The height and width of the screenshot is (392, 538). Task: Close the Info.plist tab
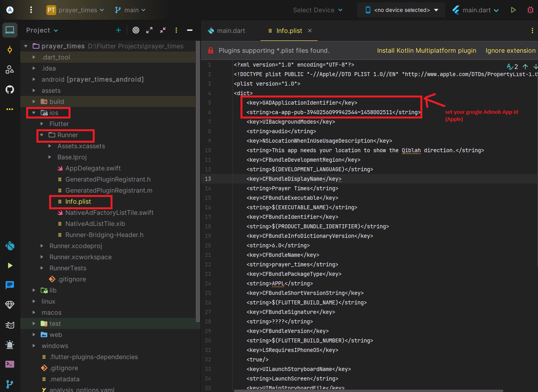pos(310,31)
